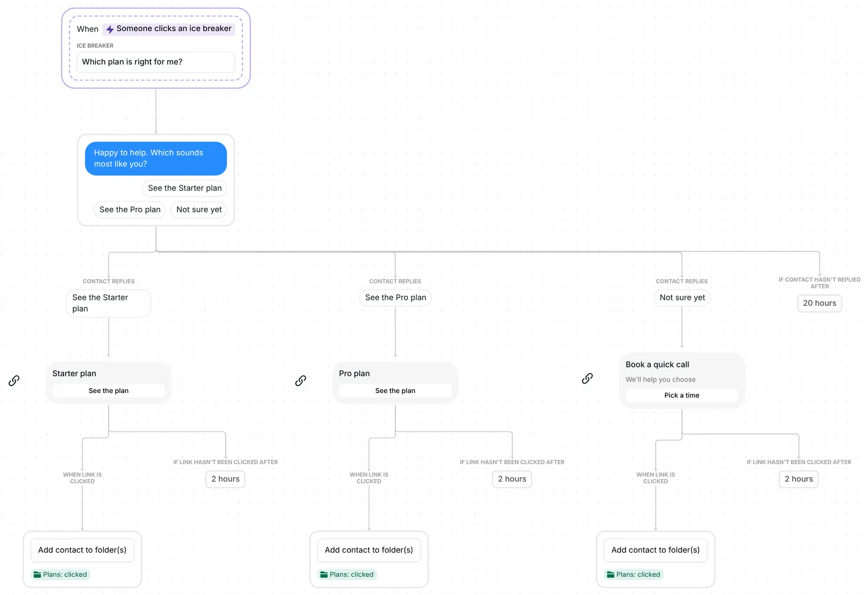Image resolution: width=868 pixels, height=595 pixels.
Task: Click link icon beside Pro plan card
Action: point(301,381)
